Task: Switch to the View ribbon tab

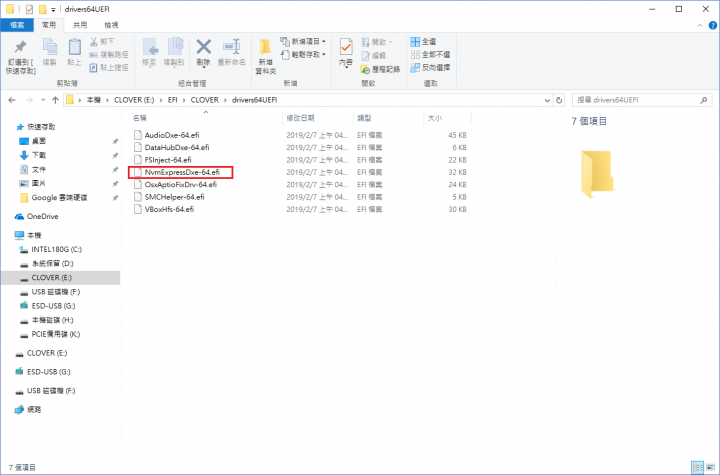Action: [111, 25]
